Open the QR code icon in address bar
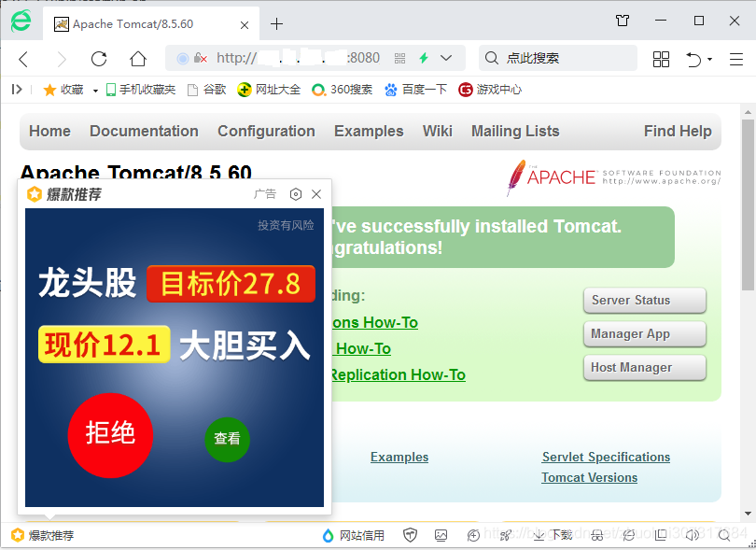756x550 pixels. pos(399,59)
